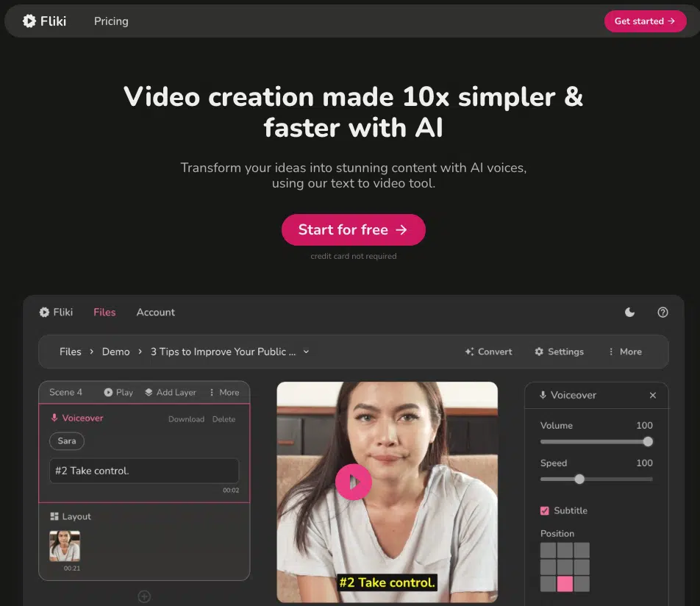The height and width of the screenshot is (606, 700).
Task: Set subtitle position to bottom right
Action: point(582,584)
